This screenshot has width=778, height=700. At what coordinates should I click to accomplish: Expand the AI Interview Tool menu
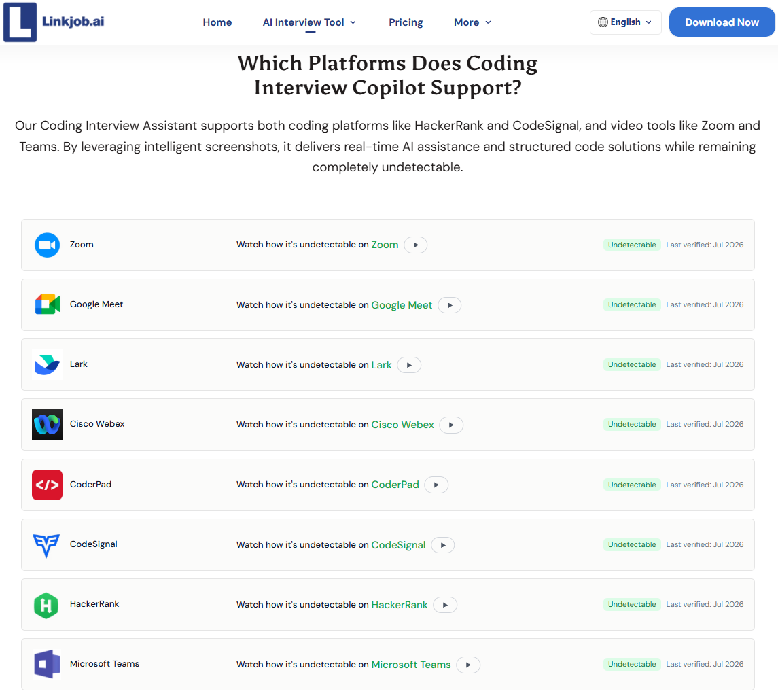point(310,22)
